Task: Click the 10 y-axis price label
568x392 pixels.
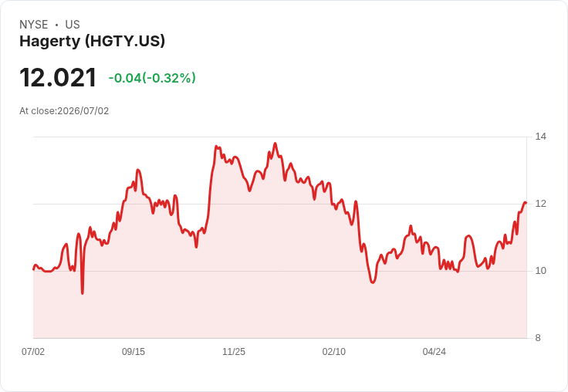Action: pos(540,271)
